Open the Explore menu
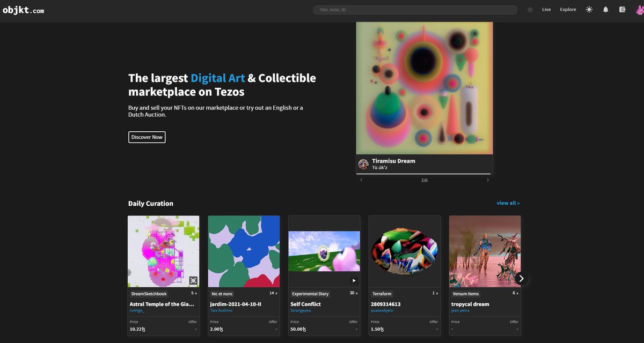This screenshot has height=343, width=644. pos(567,9)
